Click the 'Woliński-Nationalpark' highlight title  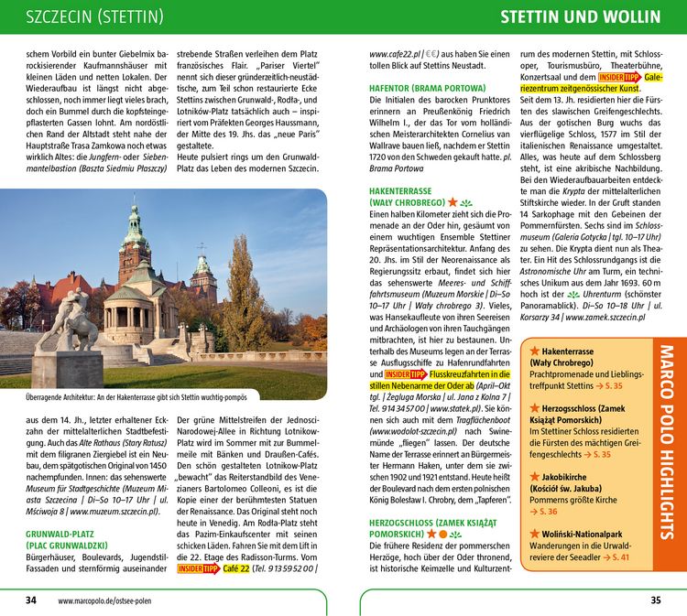(582, 535)
